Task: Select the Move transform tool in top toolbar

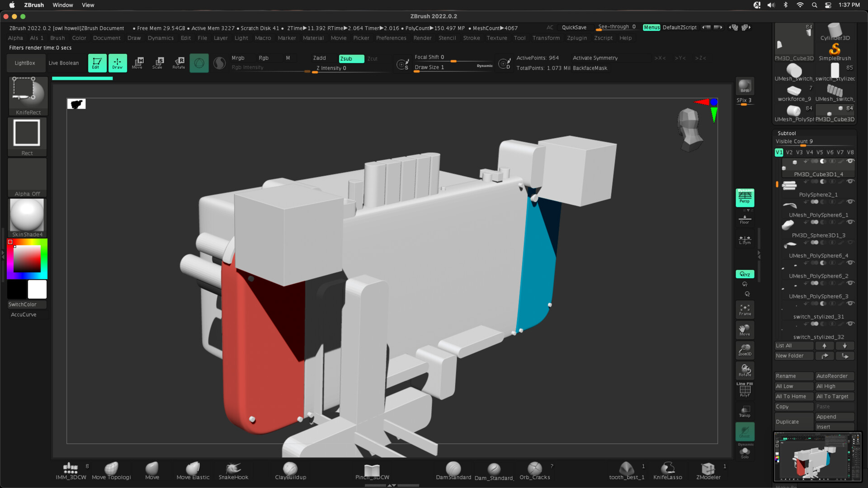Action: 137,62
